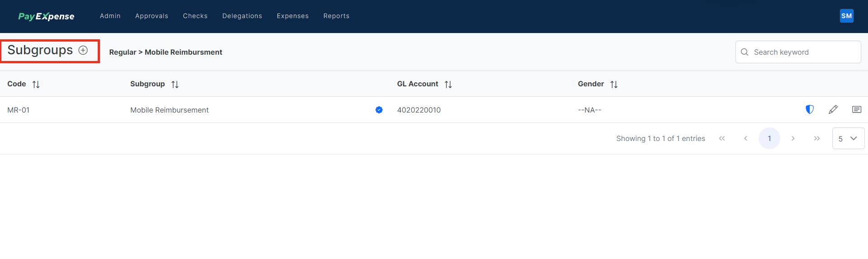This screenshot has width=868, height=259.
Task: Click the Subgroups page title
Action: pyautogui.click(x=40, y=50)
